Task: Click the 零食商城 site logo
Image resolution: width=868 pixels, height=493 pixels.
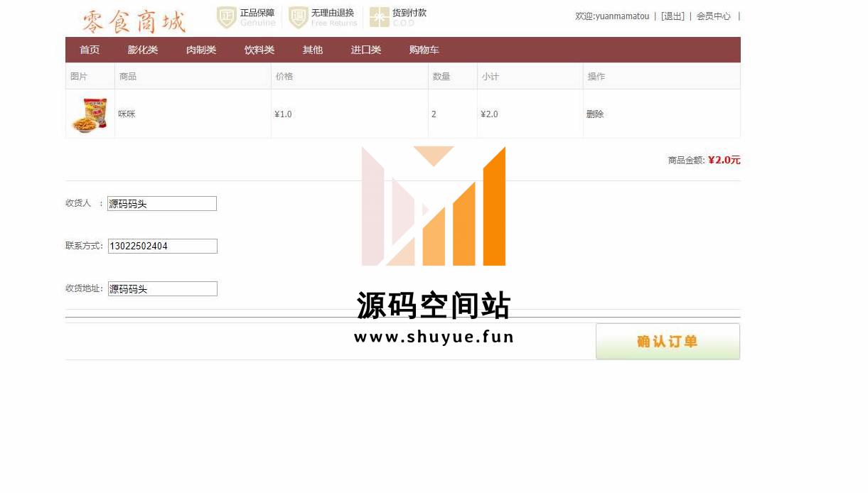Action: click(134, 21)
